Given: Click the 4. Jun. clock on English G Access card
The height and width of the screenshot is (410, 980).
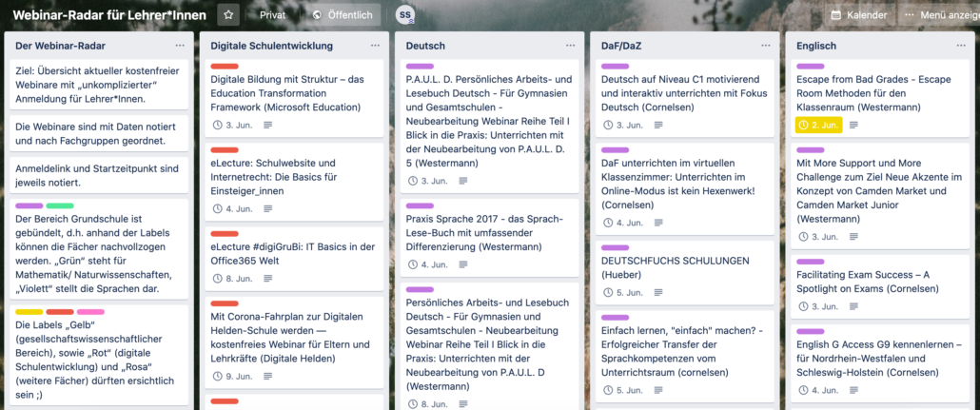Looking at the screenshot, I should coord(804,391).
